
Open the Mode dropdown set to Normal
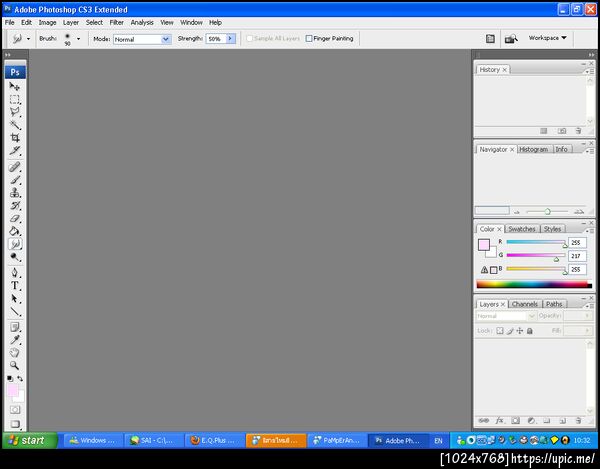(x=142, y=39)
